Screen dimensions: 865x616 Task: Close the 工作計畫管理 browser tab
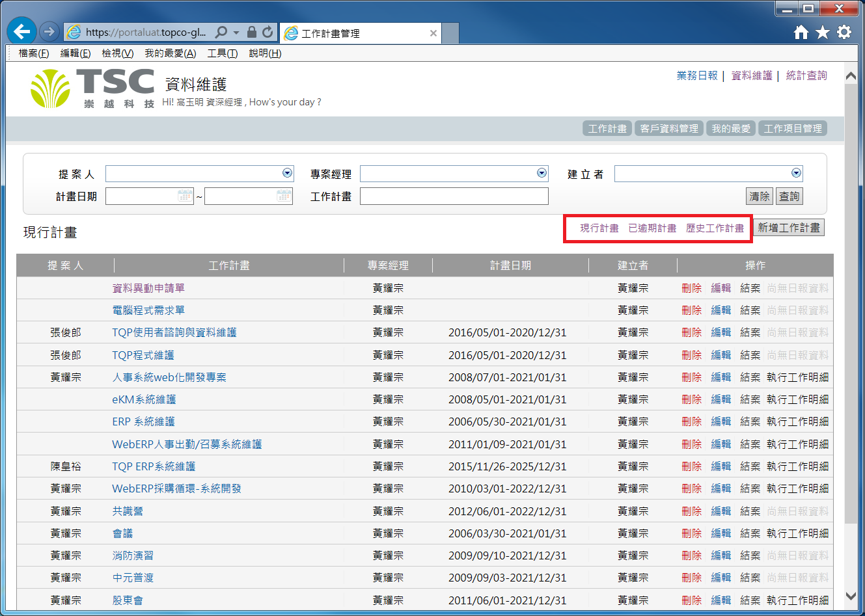pos(433,33)
